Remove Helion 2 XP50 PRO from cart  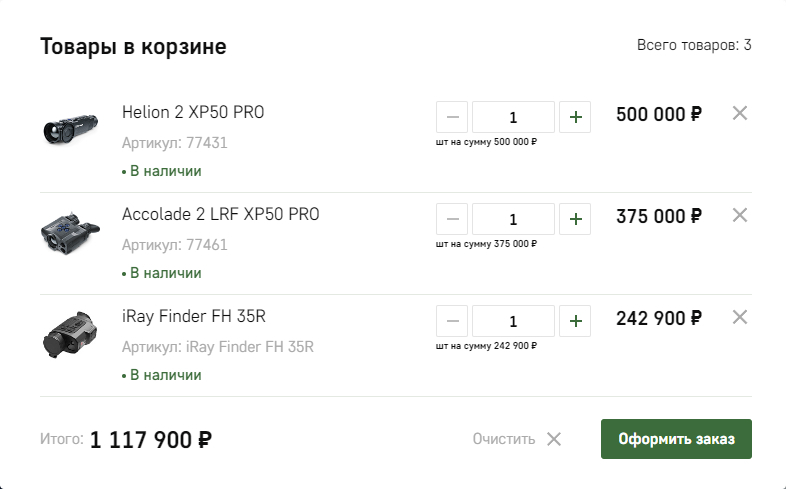pyautogui.click(x=740, y=113)
